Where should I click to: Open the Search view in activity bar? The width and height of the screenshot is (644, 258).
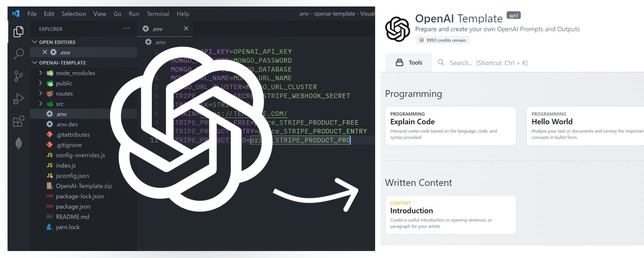click(19, 54)
